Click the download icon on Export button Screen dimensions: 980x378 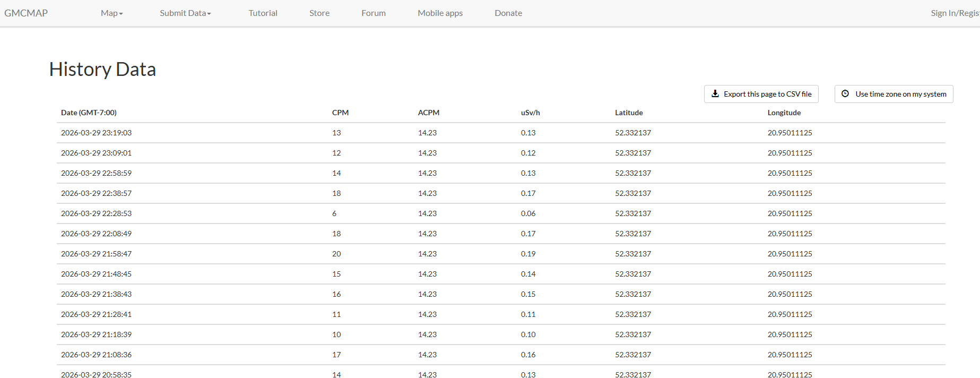(x=715, y=94)
